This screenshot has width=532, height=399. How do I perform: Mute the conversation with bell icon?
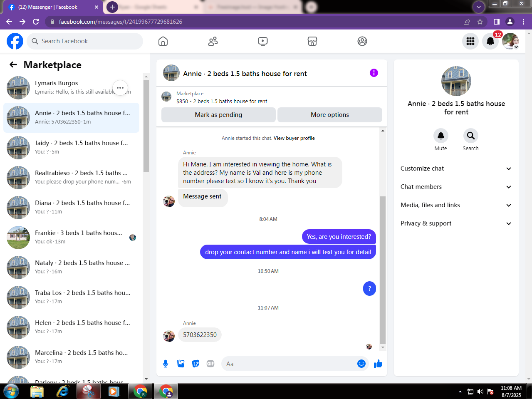point(441,136)
